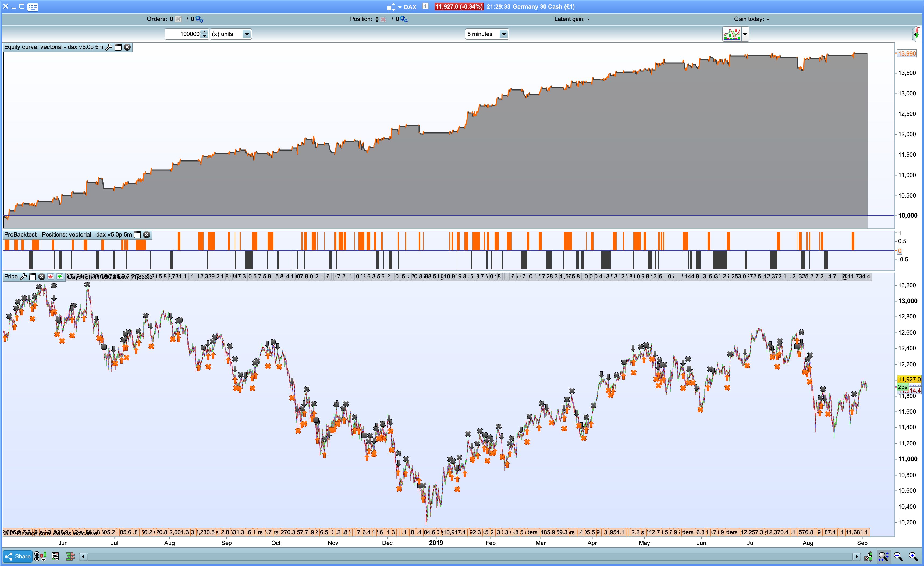Click the Share button

pos(18,556)
